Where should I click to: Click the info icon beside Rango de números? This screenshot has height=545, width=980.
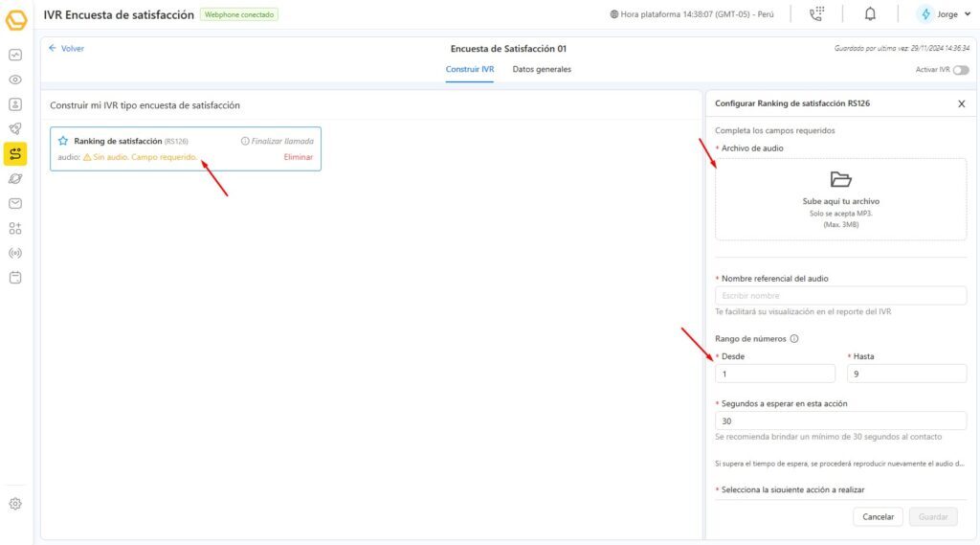[x=795, y=338]
